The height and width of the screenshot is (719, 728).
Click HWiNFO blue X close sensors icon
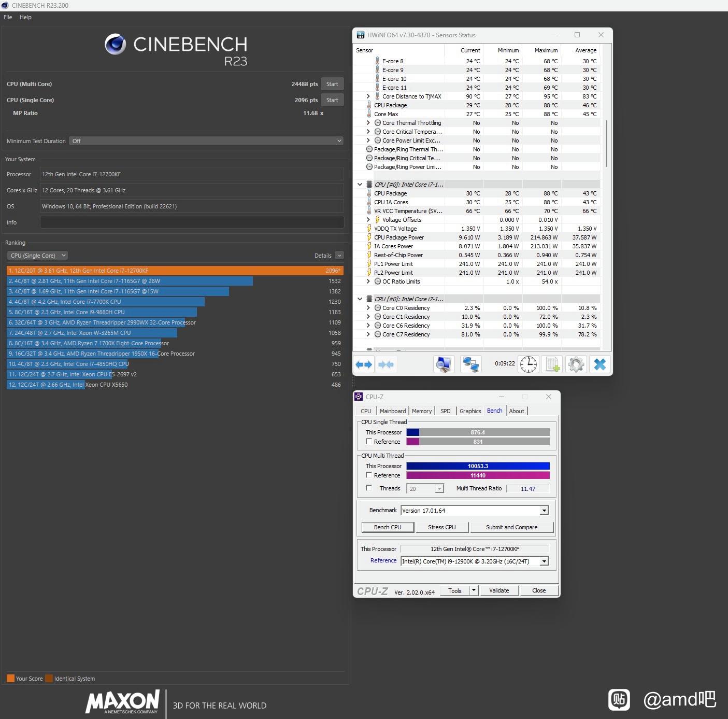tap(600, 364)
